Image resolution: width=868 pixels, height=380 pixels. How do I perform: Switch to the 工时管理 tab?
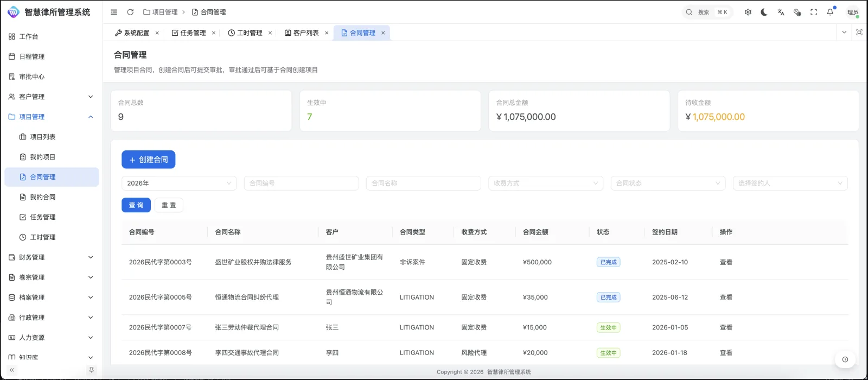click(245, 33)
